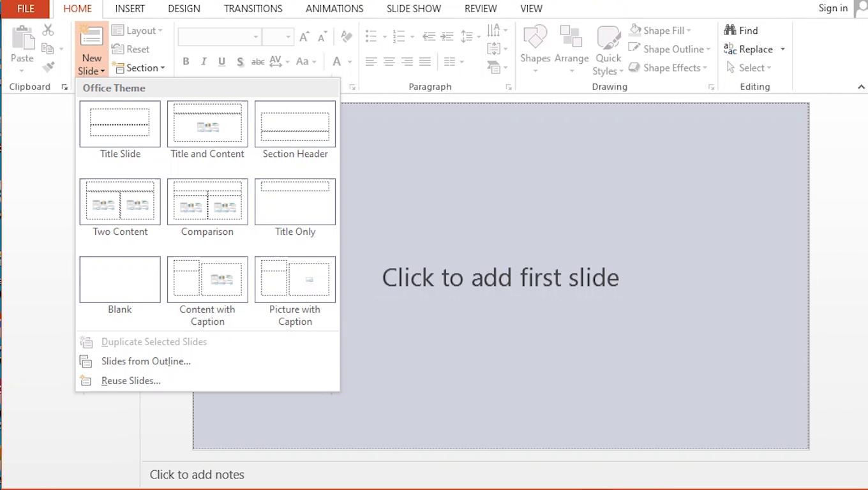Click the Find binoculars icon
Image resolution: width=868 pixels, height=490 pixels.
730,30
